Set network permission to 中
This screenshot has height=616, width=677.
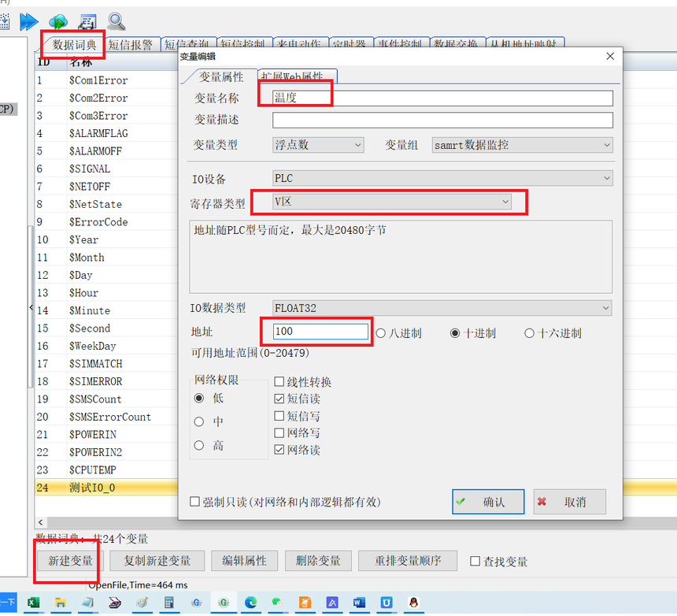[x=198, y=421]
